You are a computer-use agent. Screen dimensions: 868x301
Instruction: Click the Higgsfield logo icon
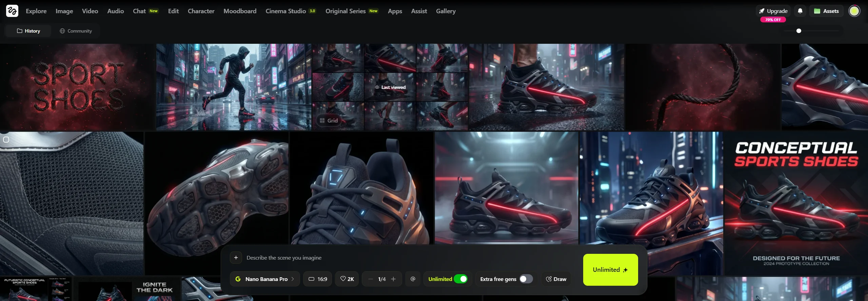(12, 11)
